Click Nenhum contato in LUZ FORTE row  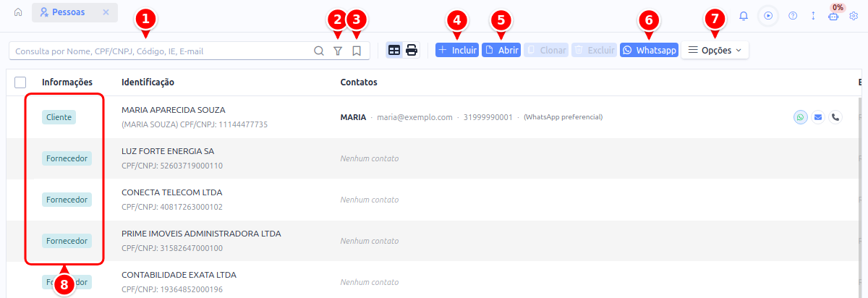pyautogui.click(x=370, y=158)
